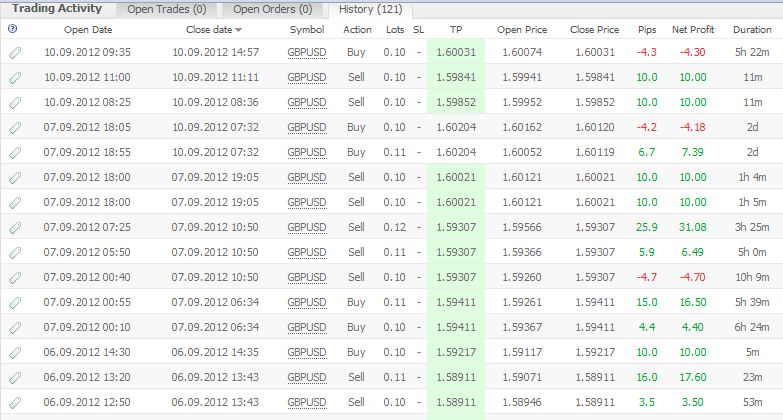The height and width of the screenshot is (420, 783).
Task: Open GBPUSD link for trade closed 06.09.2012 14:35
Action: click(x=307, y=352)
